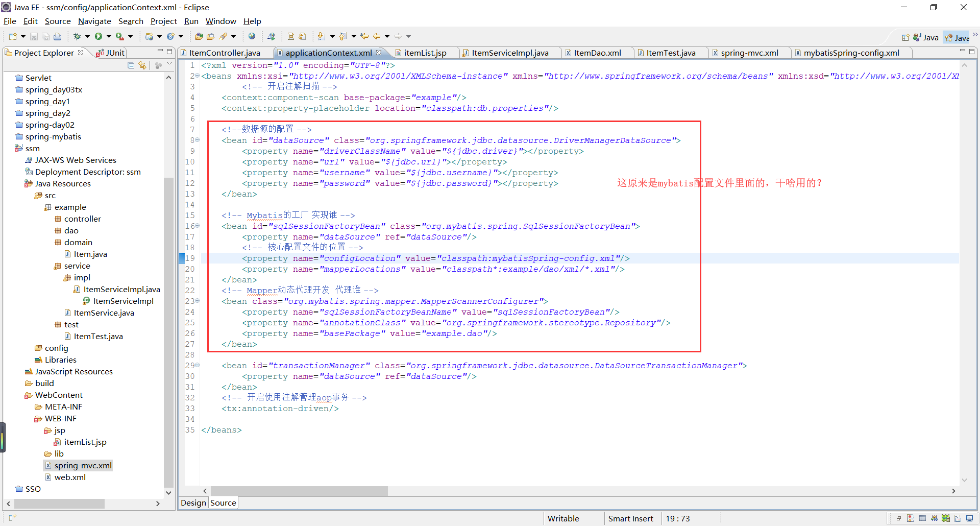Image resolution: width=980 pixels, height=526 pixels.
Task: Switch to the JUnit view tab
Action: tap(111, 53)
